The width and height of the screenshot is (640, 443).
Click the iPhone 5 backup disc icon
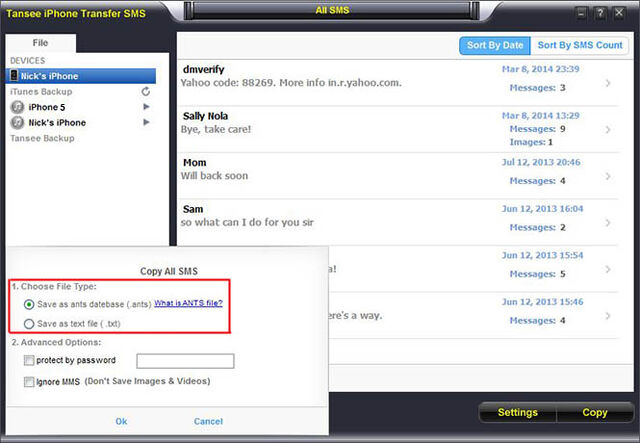coord(17,107)
